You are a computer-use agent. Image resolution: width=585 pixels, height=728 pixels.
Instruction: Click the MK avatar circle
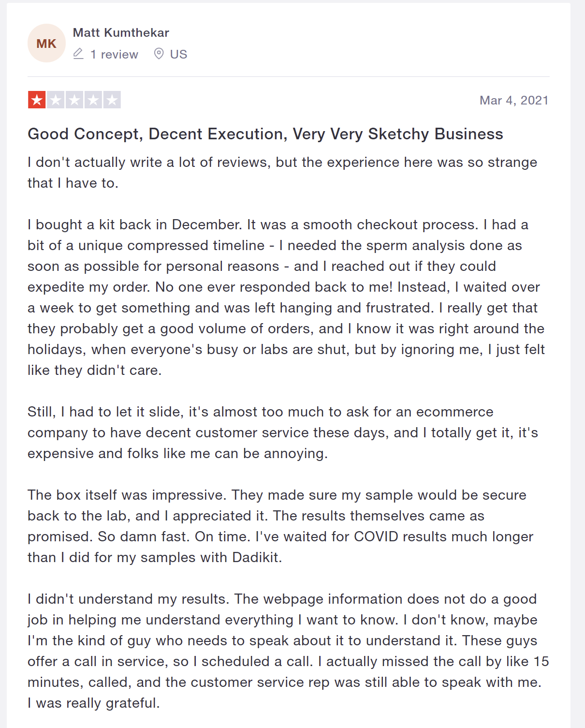(46, 44)
